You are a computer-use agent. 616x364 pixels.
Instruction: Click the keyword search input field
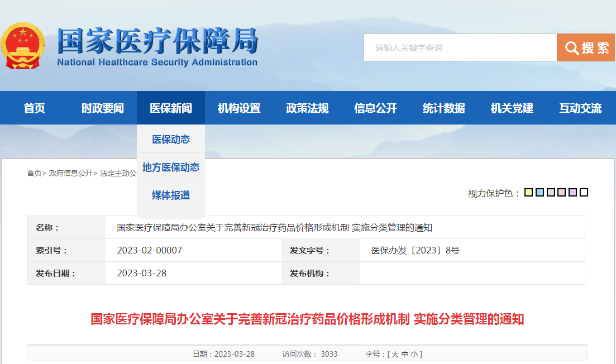[x=460, y=47]
